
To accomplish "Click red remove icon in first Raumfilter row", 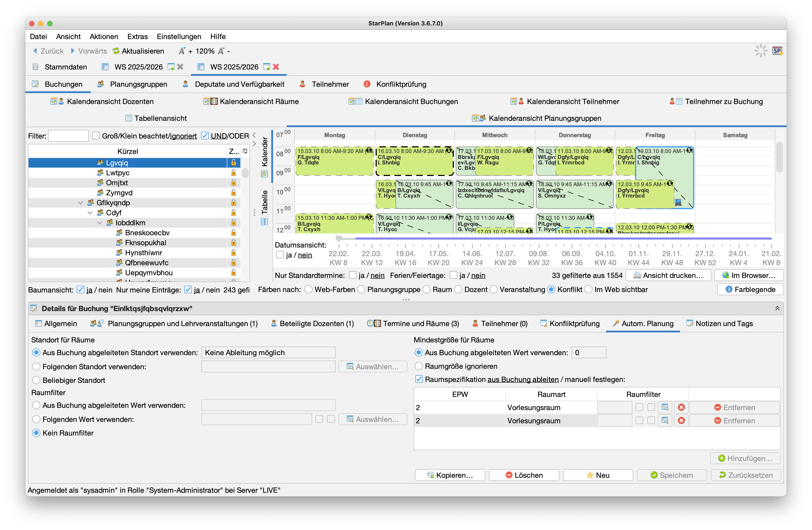I will [681, 407].
